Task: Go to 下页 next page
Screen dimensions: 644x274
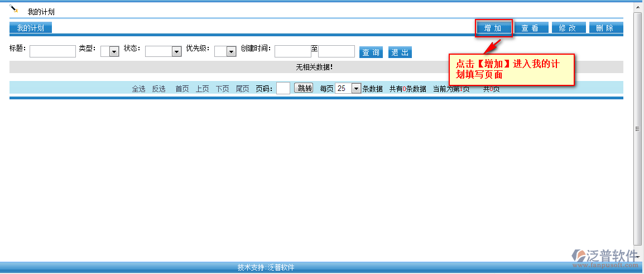Action: (x=222, y=89)
